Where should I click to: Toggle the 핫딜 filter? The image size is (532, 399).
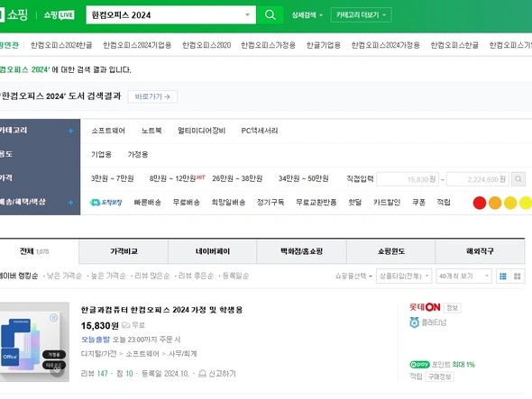(355, 203)
